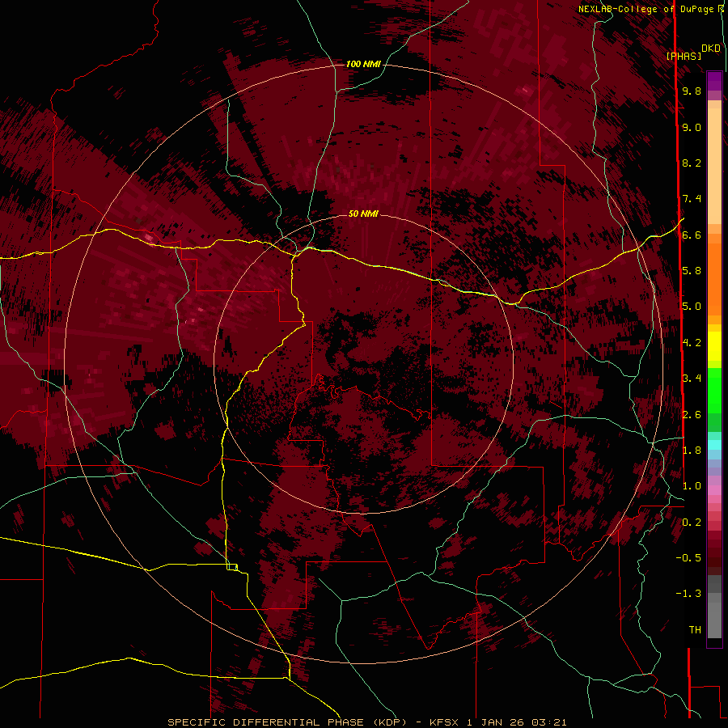728x728 pixels.
Task: Click the 6.6 legend value
Action: [692, 235]
